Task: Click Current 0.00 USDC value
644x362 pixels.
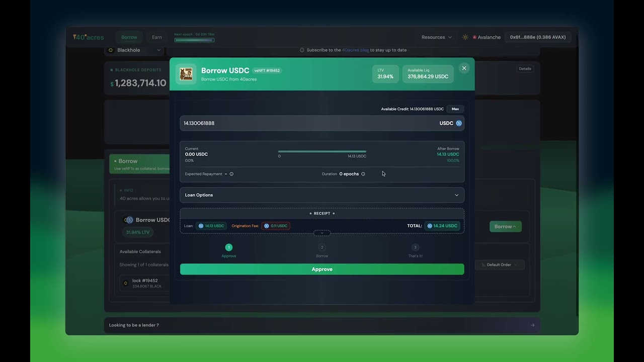Action: click(196, 154)
